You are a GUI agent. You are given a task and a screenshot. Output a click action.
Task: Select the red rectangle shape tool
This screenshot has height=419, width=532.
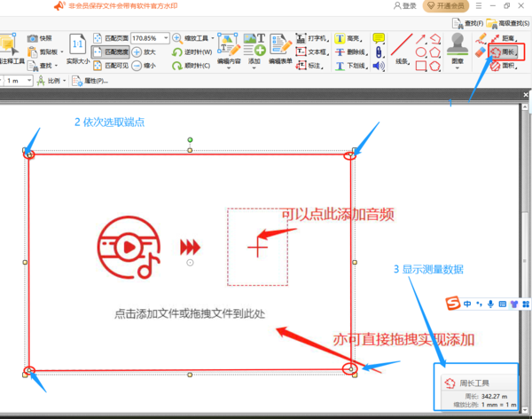(x=421, y=66)
